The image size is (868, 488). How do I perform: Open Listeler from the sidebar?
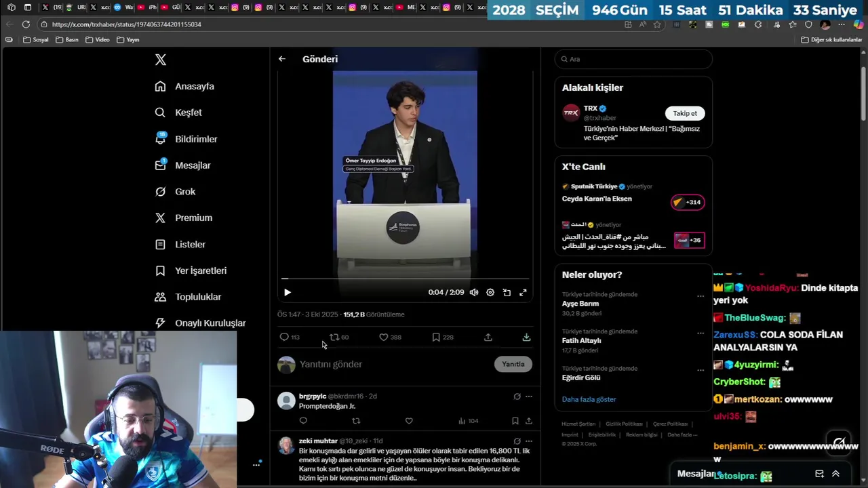(180, 244)
